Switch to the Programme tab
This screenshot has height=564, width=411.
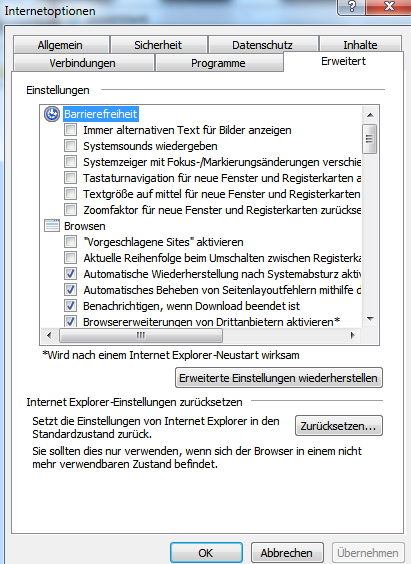(x=219, y=63)
